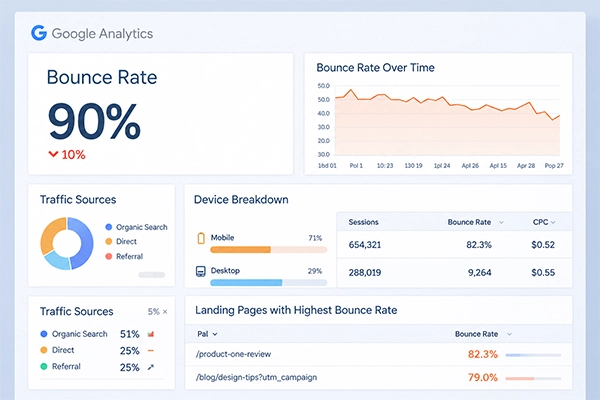Click the Google G logo icon
This screenshot has height=400, width=600.
tap(39, 33)
